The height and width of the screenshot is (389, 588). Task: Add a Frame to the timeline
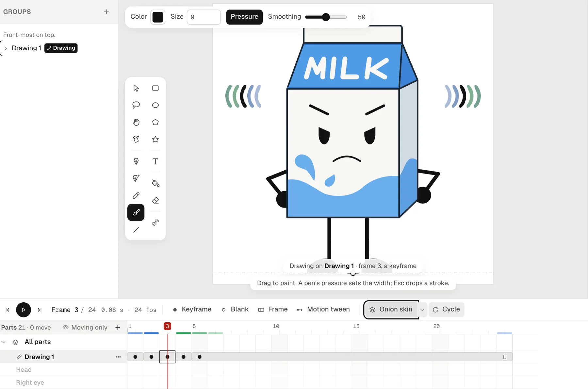(x=273, y=310)
